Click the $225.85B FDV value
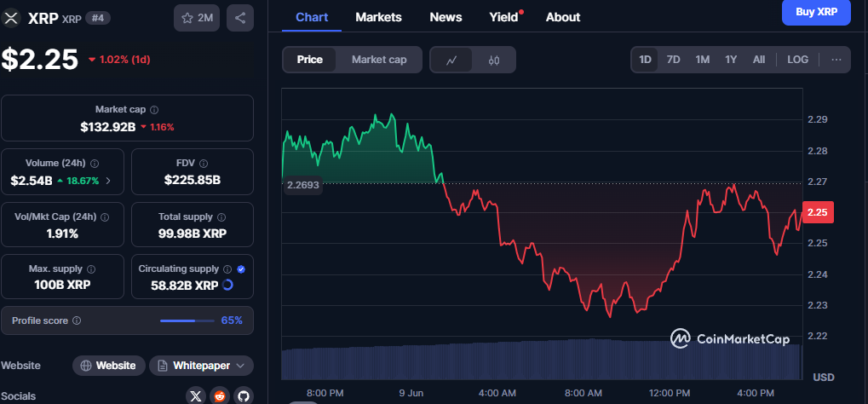Image resolution: width=868 pixels, height=404 pixels. [193, 180]
